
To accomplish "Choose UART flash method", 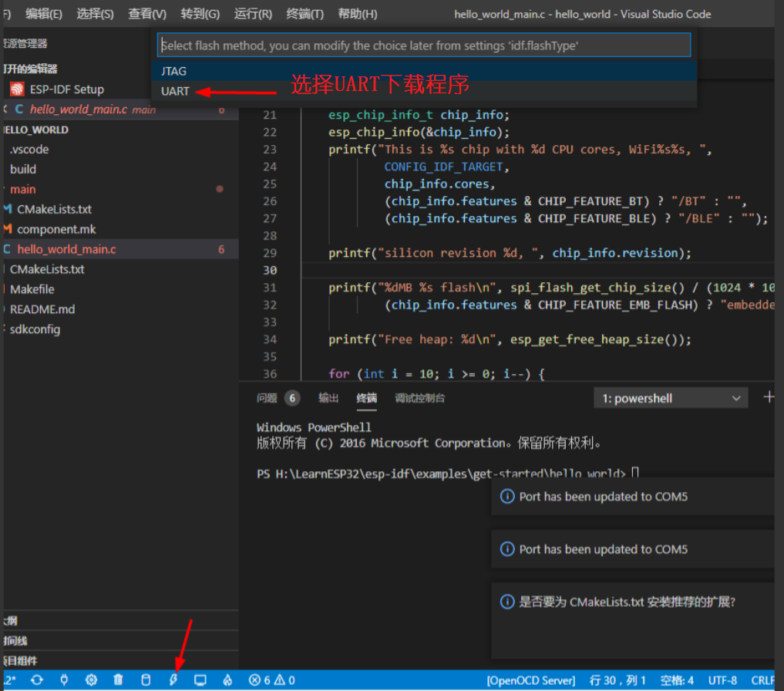I will tap(424, 91).
